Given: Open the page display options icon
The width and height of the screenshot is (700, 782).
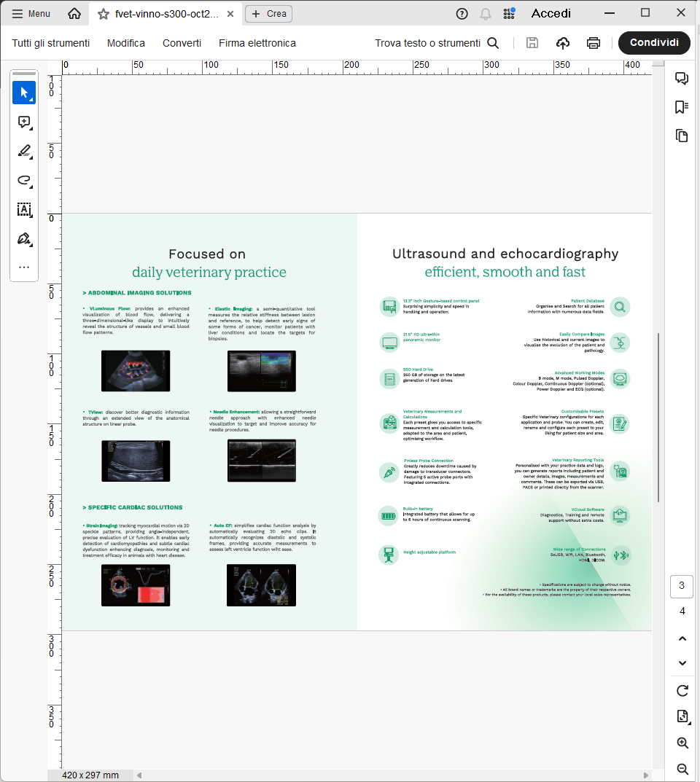Looking at the screenshot, I should [682, 716].
